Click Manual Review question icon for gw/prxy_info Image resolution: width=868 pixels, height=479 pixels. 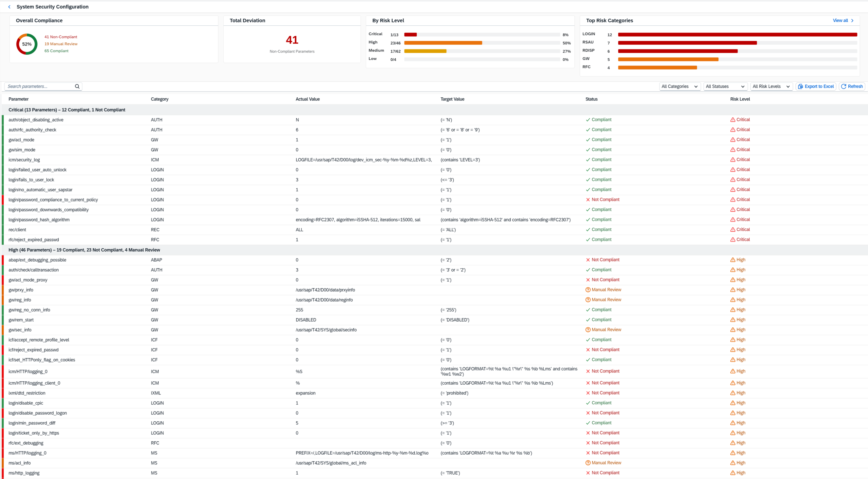coord(588,290)
